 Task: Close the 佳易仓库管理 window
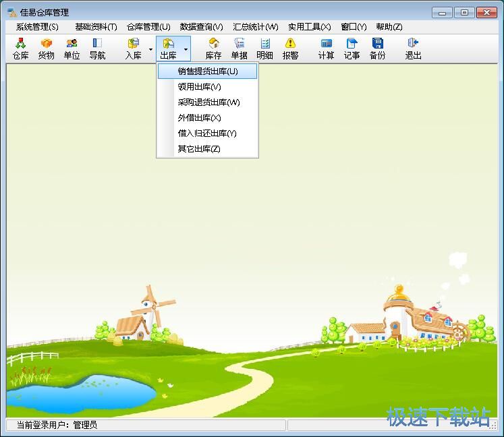point(486,13)
